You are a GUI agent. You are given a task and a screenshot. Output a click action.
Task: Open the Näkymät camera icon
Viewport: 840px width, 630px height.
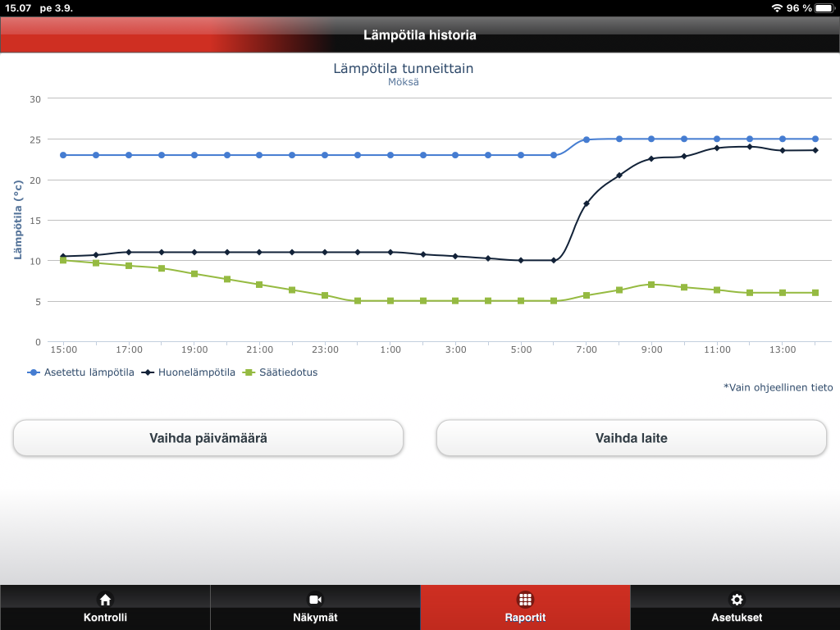(315, 600)
